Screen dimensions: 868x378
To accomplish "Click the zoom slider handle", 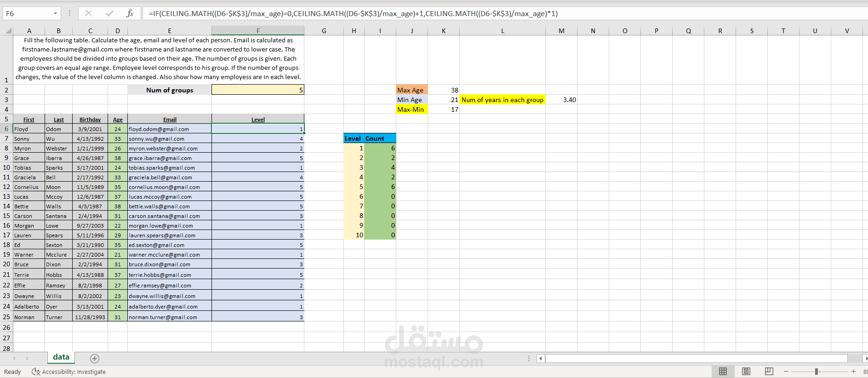I will [x=817, y=372].
